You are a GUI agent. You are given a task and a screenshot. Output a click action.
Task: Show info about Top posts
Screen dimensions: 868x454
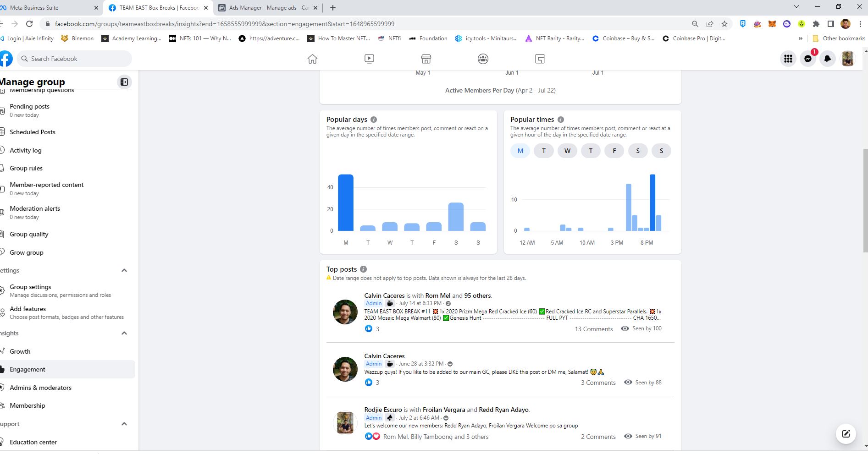pyautogui.click(x=363, y=269)
